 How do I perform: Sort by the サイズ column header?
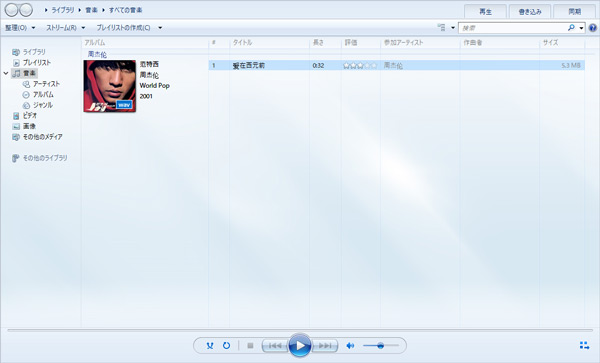(x=562, y=42)
